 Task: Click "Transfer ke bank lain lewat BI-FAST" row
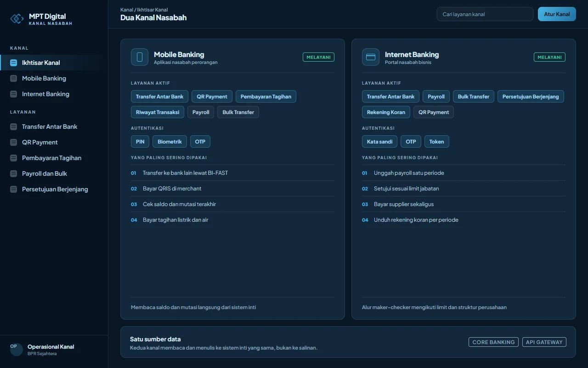point(232,173)
